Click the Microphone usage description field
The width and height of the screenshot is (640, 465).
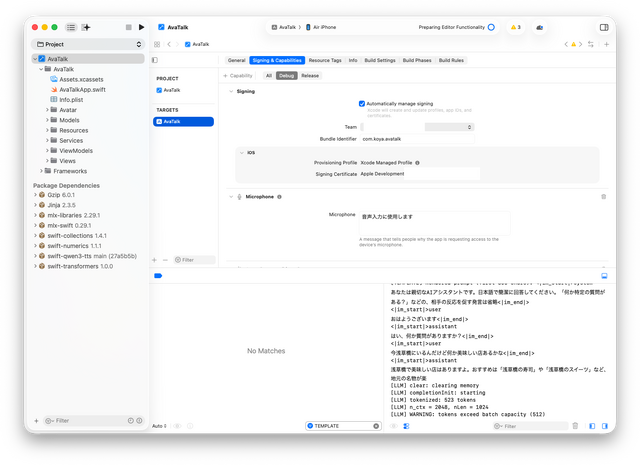pyautogui.click(x=434, y=222)
